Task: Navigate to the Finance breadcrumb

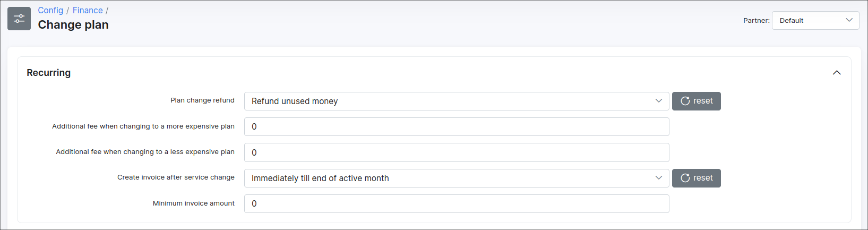Action: [88, 11]
